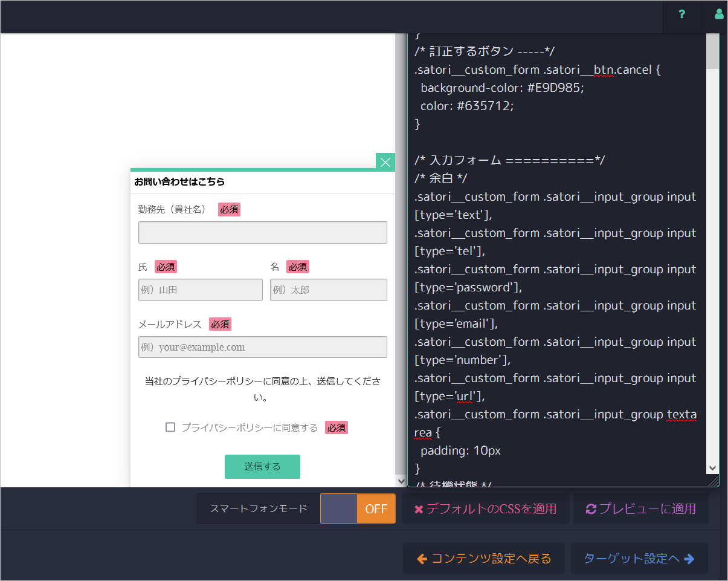This screenshot has height=581, width=728.
Task: Click the 勤務先（貴社名） input field
Action: [262, 232]
